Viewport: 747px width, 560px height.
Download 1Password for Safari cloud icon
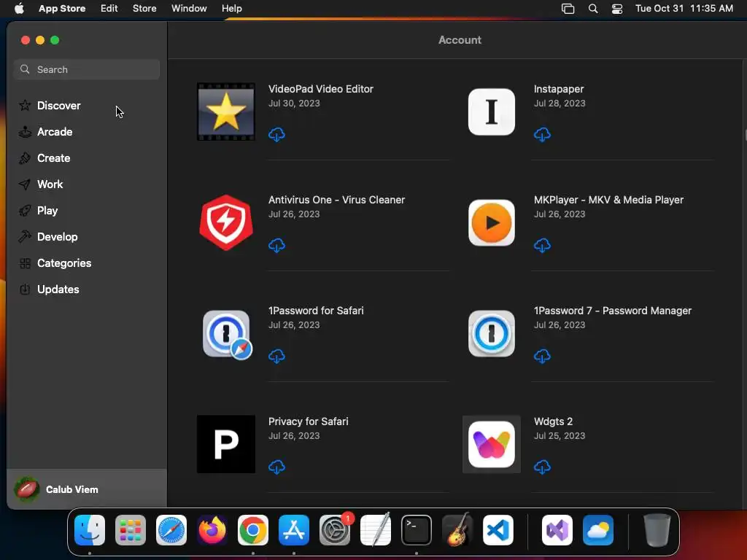(x=276, y=356)
